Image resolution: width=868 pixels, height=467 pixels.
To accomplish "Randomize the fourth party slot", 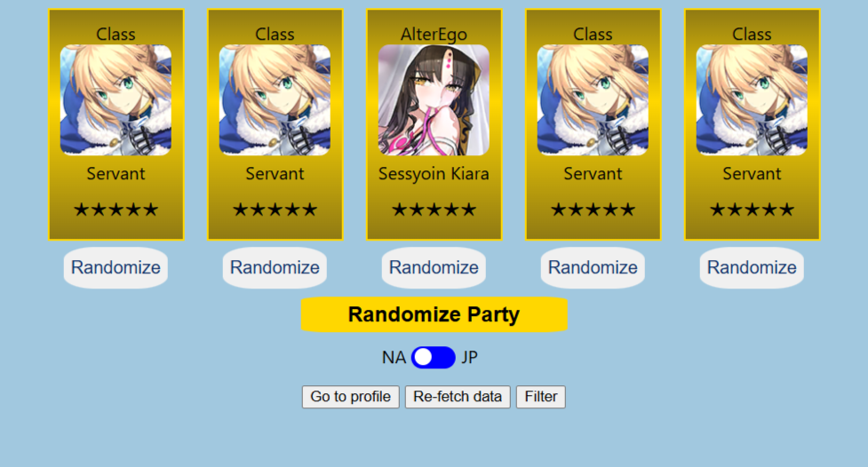I will point(593,268).
